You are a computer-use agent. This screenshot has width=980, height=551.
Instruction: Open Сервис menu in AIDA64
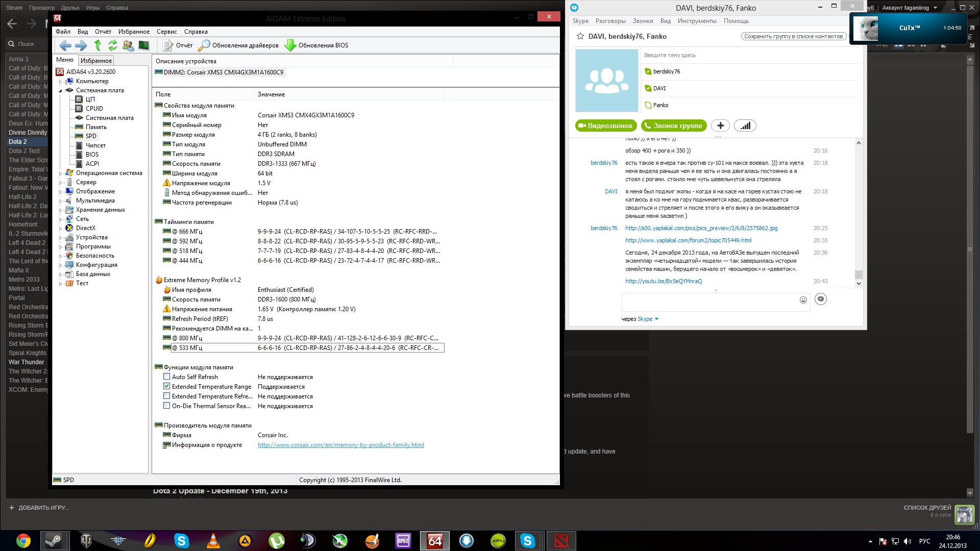point(167,32)
